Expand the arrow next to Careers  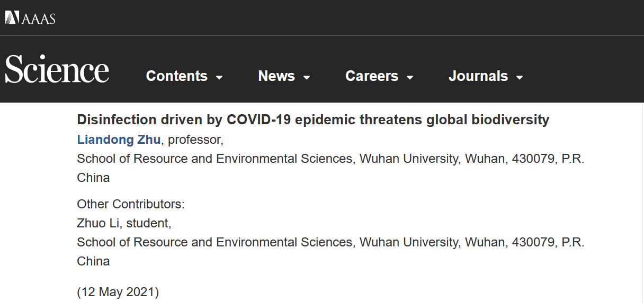(410, 77)
